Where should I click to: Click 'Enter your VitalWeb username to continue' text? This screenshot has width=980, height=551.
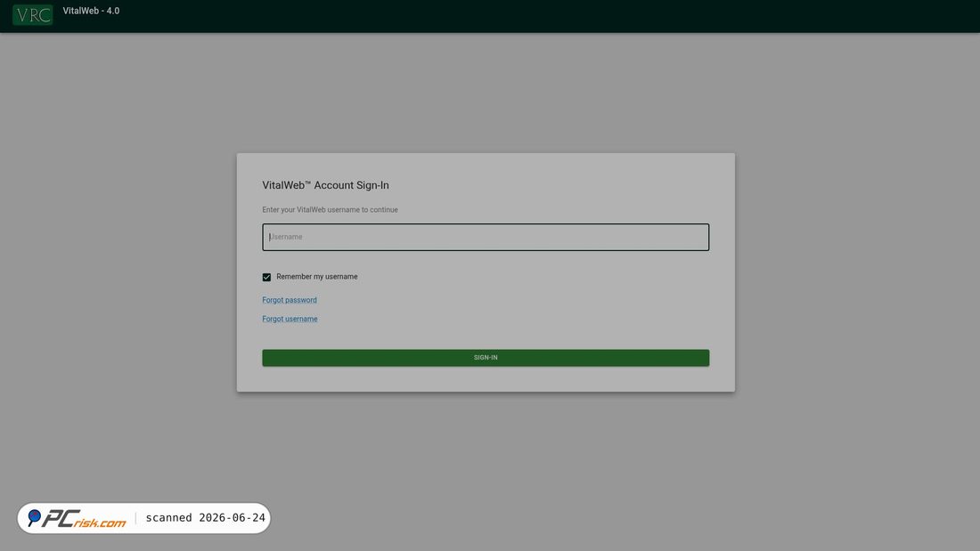tap(330, 210)
